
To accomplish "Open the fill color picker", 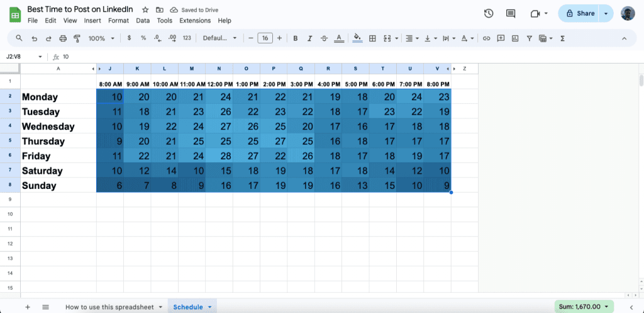I will point(357,38).
